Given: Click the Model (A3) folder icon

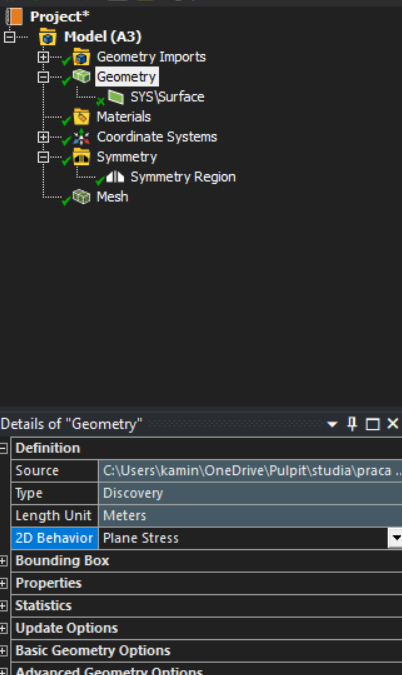Looking at the screenshot, I should (x=47, y=37).
